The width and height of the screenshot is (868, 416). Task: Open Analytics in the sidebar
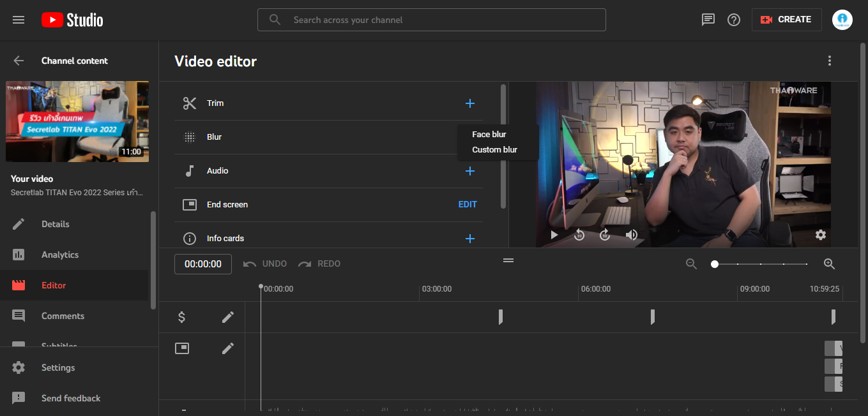[x=60, y=255]
